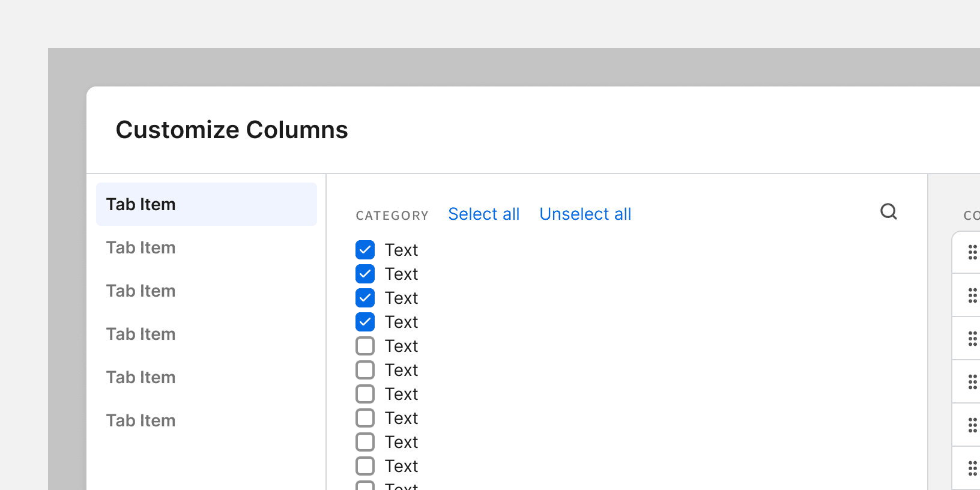
Task: Uncheck the second checked Text checkbox
Action: (365, 274)
